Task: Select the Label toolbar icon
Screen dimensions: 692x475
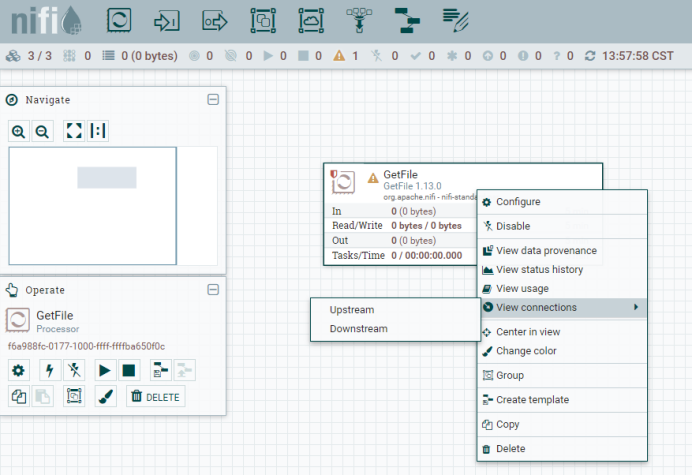Action: (455, 20)
